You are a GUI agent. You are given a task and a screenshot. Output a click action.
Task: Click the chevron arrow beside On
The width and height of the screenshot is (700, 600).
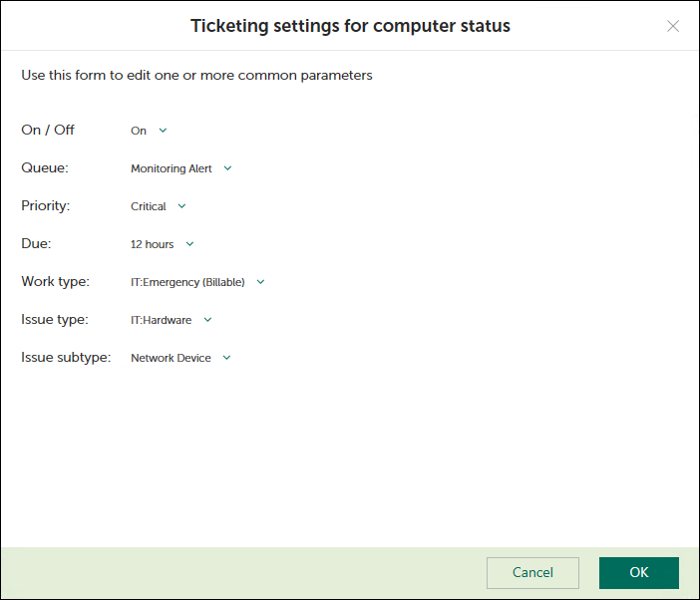click(x=164, y=131)
